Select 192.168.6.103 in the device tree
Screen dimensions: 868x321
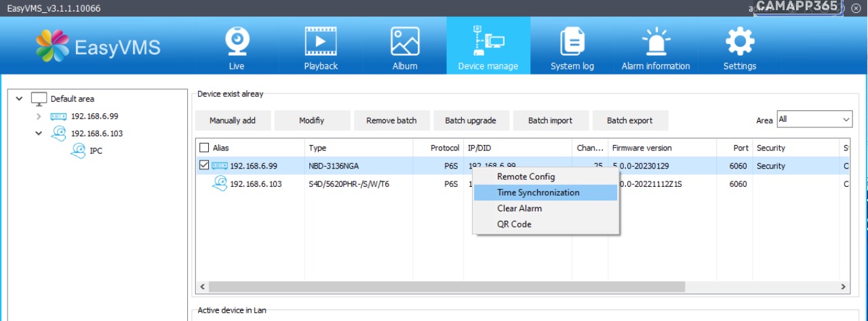pos(97,133)
